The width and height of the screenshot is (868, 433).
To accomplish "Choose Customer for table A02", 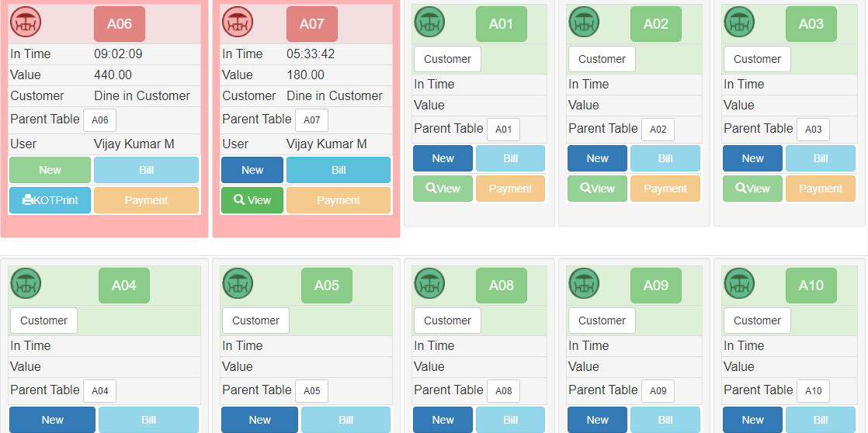I will pos(602,59).
